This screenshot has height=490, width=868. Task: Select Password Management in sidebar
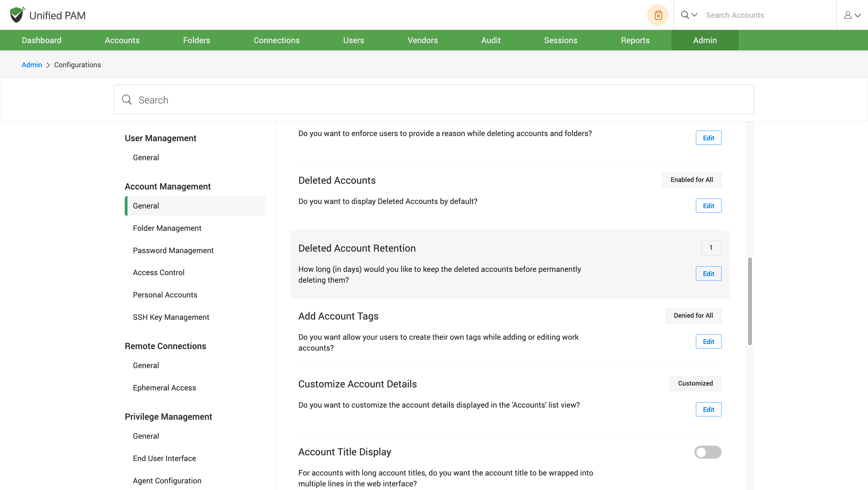pos(173,250)
